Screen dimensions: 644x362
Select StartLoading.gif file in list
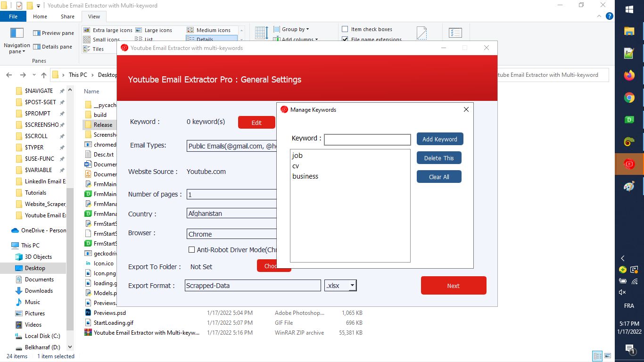point(113,323)
